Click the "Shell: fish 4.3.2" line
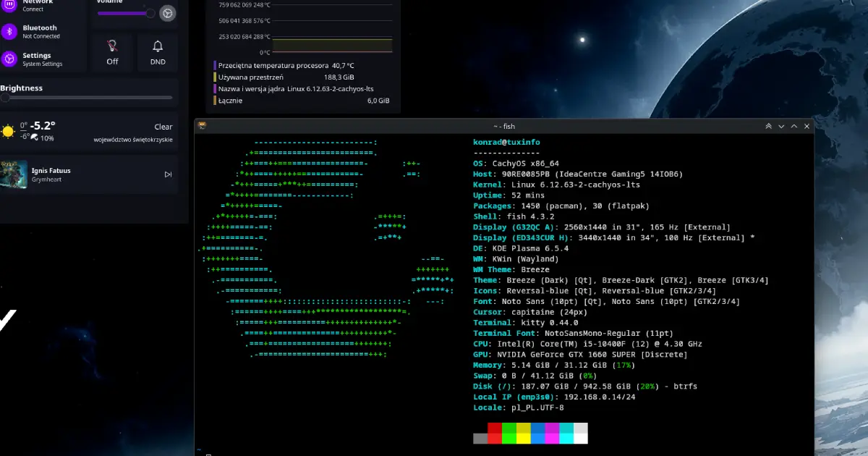 pyautogui.click(x=514, y=216)
